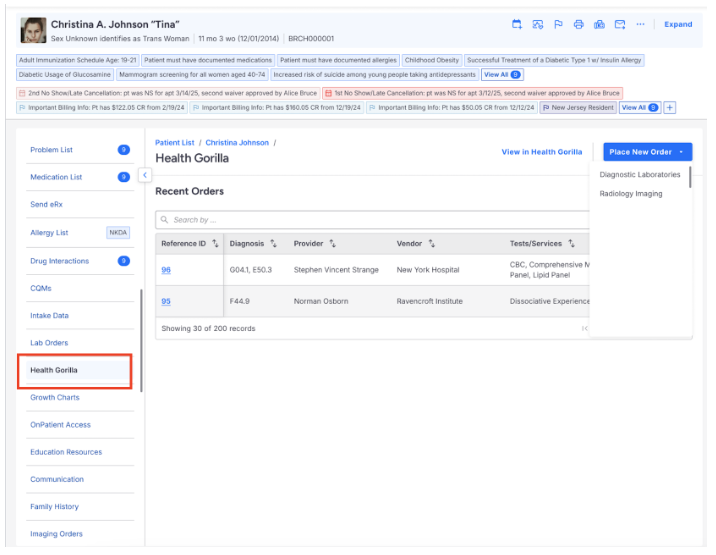Open order reference ID 95

[166, 301]
